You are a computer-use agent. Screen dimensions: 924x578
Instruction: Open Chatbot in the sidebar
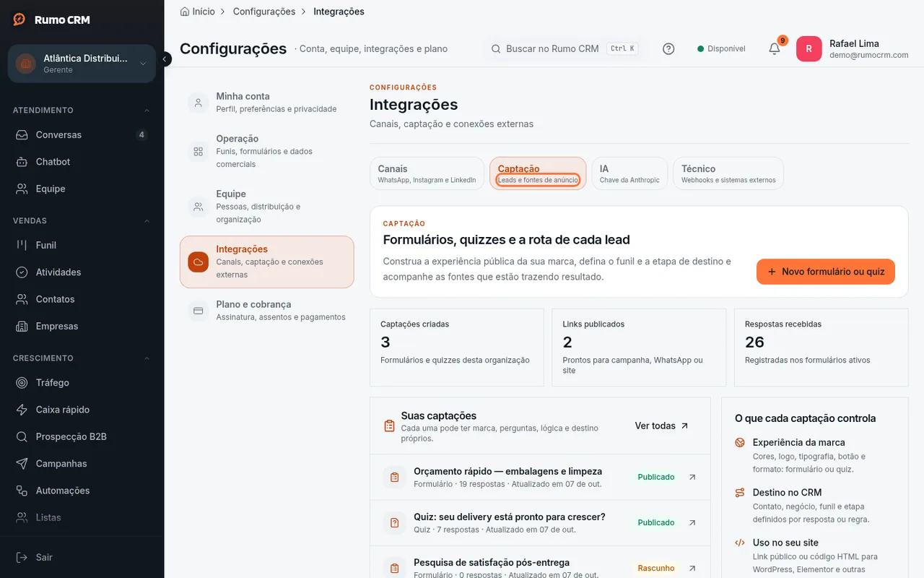(82, 162)
